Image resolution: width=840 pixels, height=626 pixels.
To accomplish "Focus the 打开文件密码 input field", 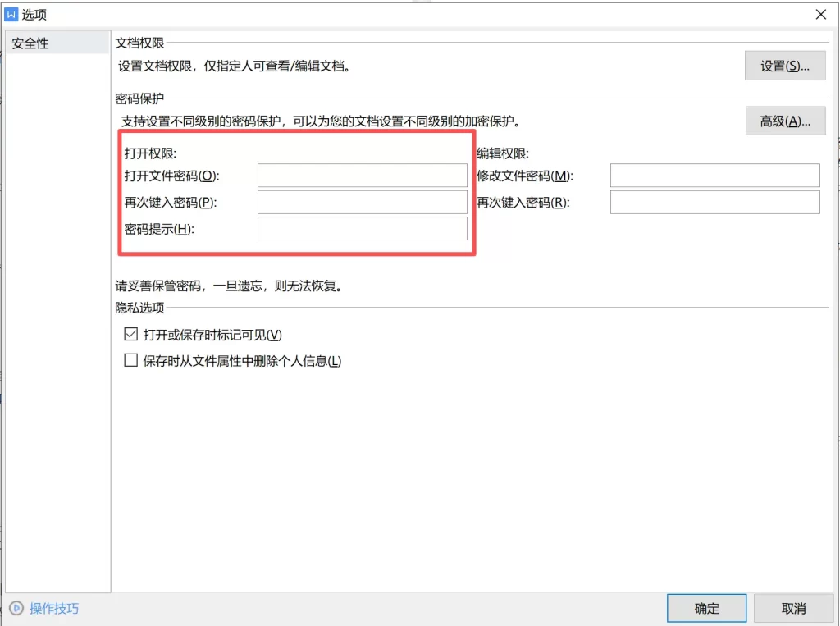I will [362, 175].
